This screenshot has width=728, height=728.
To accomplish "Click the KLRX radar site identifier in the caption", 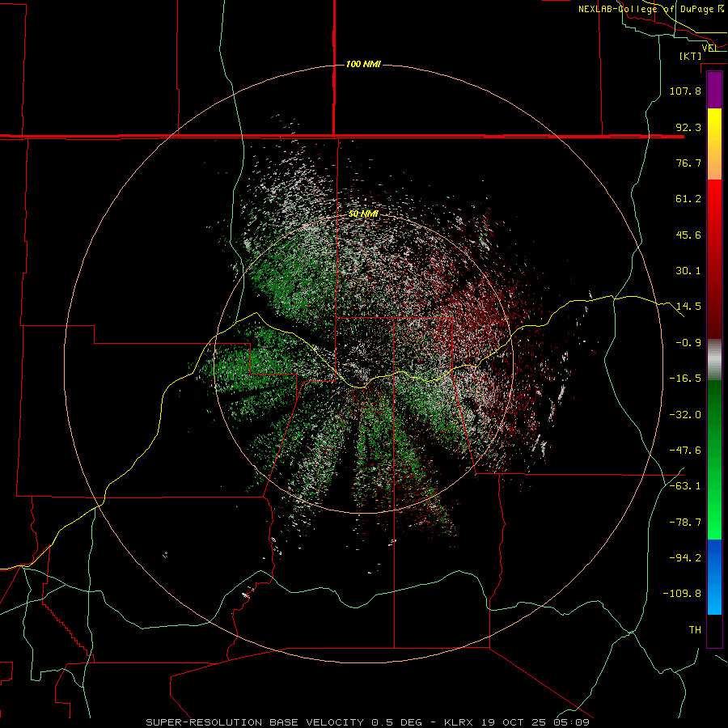I will click(x=459, y=722).
